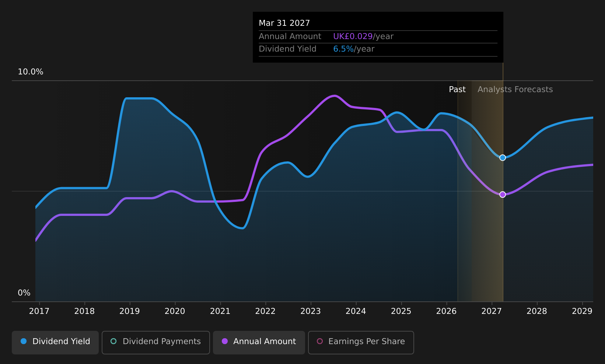Toggle the Dividend Yield legend button
This screenshot has width=605, height=364.
pyautogui.click(x=55, y=343)
